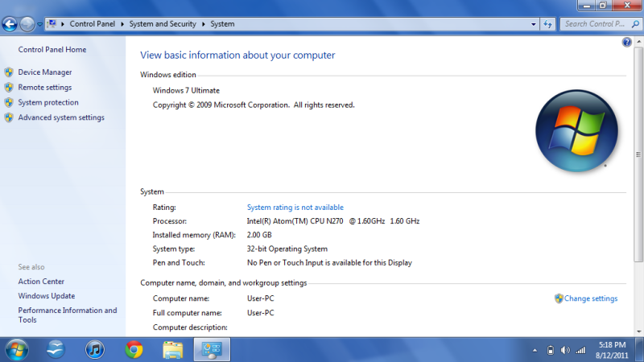
Task: Click shield icon beside Change settings
Action: 559,298
